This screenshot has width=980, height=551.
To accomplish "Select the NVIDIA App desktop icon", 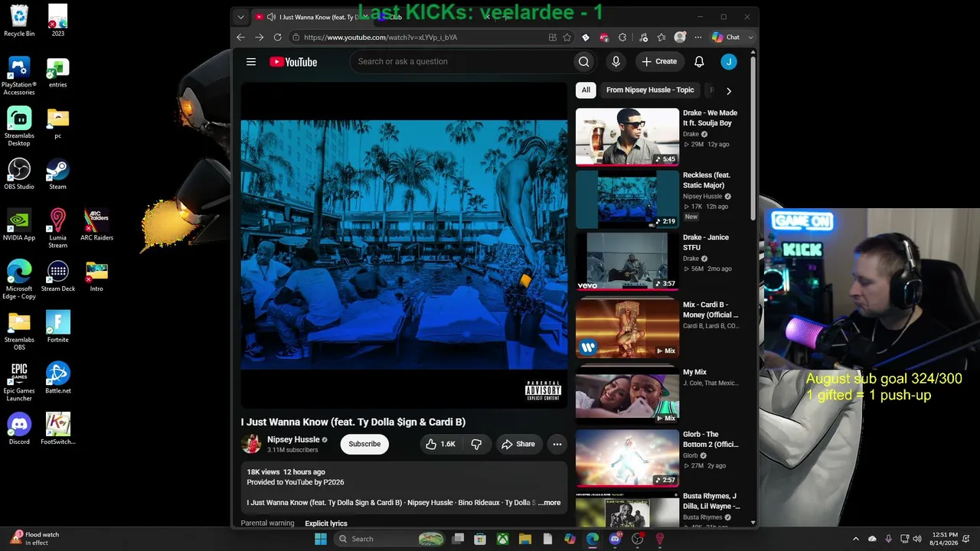I will 19,225.
